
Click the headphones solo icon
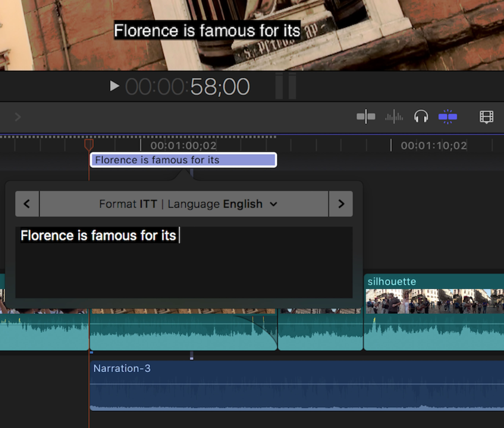pyautogui.click(x=421, y=116)
